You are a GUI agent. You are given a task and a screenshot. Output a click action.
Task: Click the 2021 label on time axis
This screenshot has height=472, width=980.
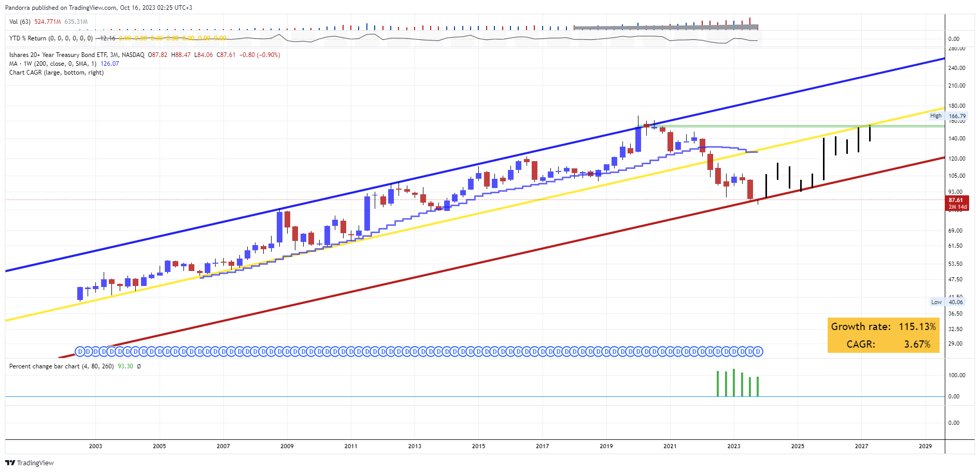tap(670, 446)
